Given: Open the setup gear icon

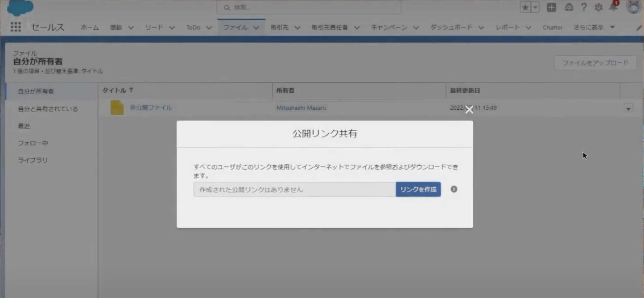Looking at the screenshot, I should click(x=599, y=7).
